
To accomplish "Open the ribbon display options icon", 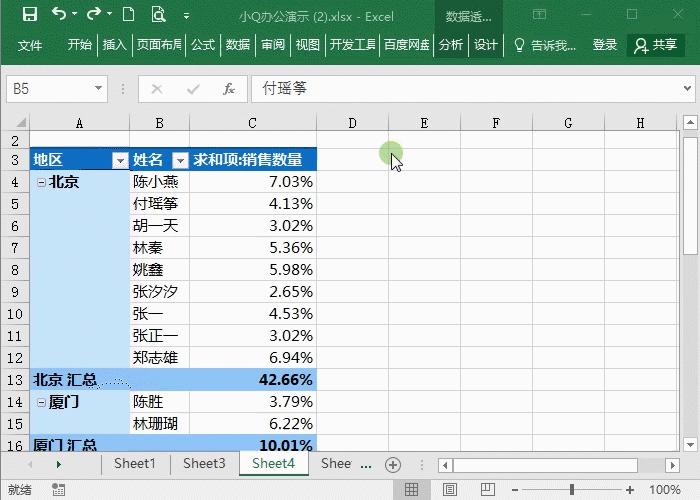I will [x=539, y=15].
